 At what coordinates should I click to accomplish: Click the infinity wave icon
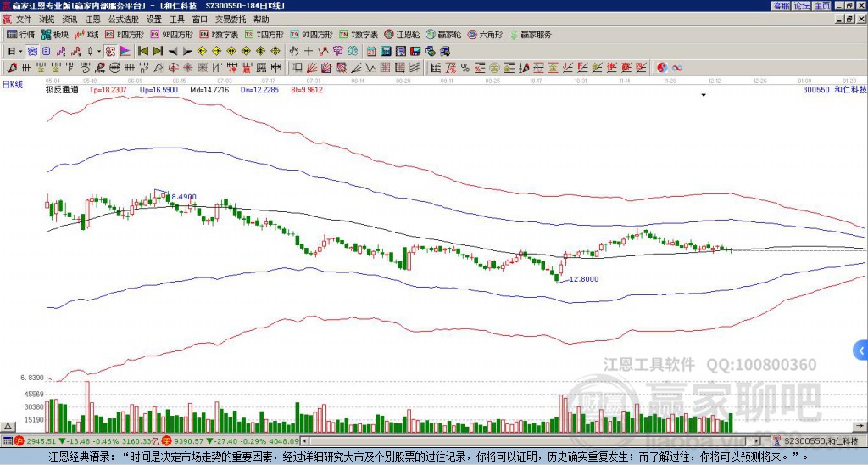[x=677, y=68]
